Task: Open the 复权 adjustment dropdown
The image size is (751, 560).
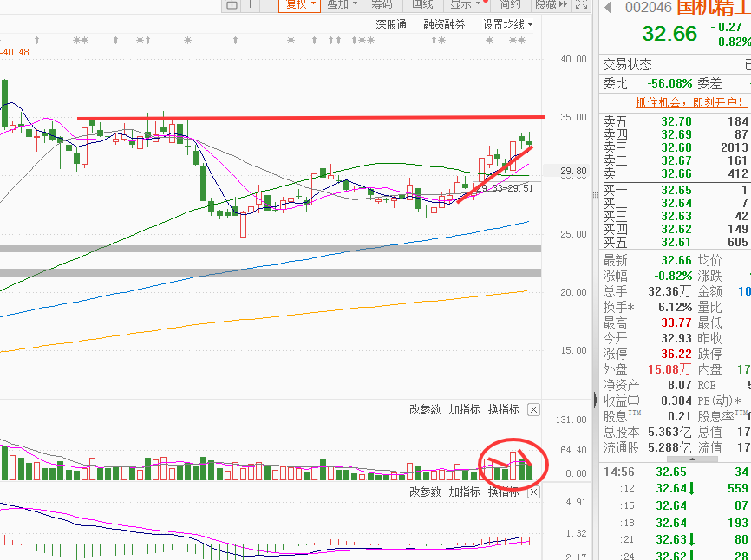Action: tap(300, 5)
